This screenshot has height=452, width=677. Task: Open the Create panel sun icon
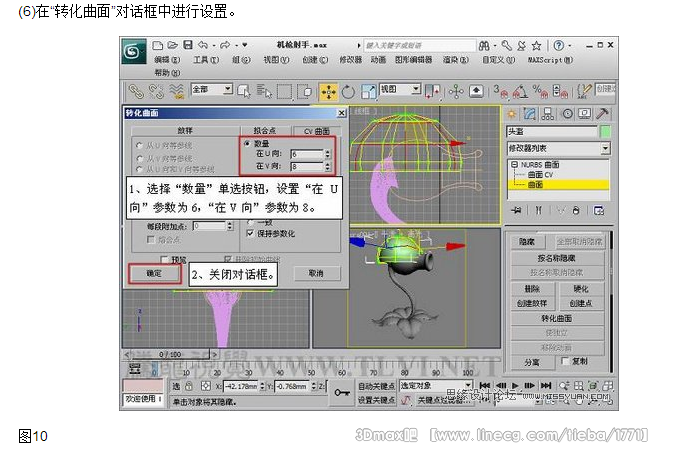click(512, 114)
